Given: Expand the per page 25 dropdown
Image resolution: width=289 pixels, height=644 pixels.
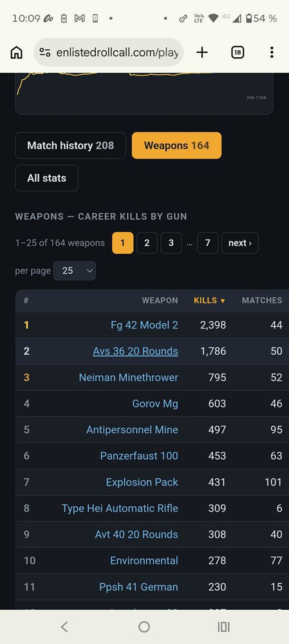Looking at the screenshot, I should (x=75, y=270).
